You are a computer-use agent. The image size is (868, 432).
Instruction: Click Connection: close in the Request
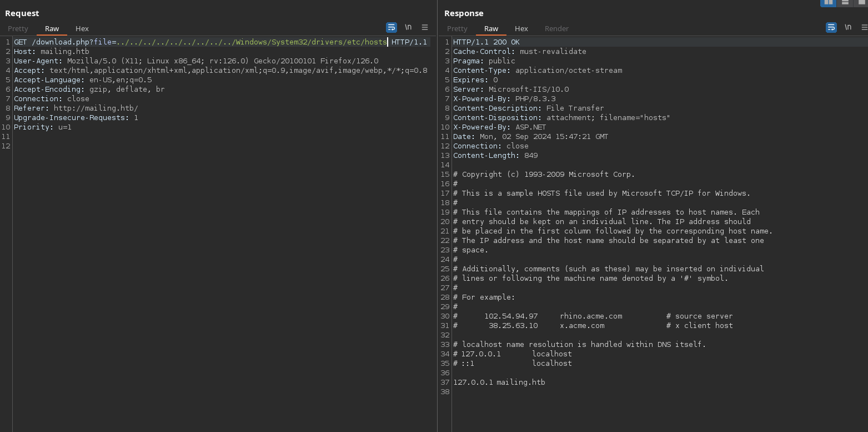[52, 99]
